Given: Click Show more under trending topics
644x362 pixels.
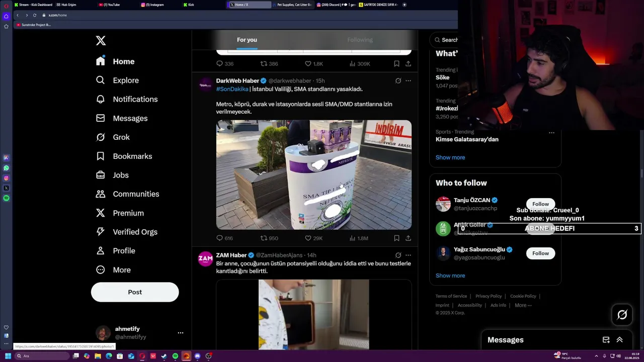Looking at the screenshot, I should tap(450, 157).
